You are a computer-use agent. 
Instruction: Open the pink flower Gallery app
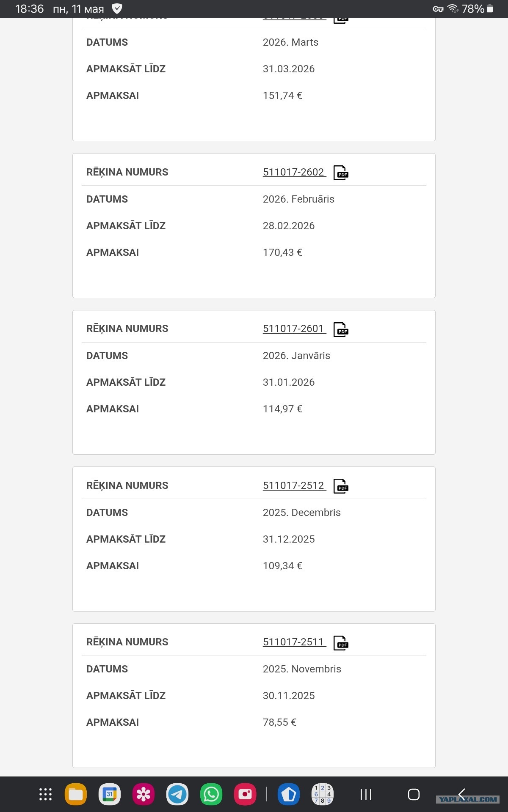[144, 794]
